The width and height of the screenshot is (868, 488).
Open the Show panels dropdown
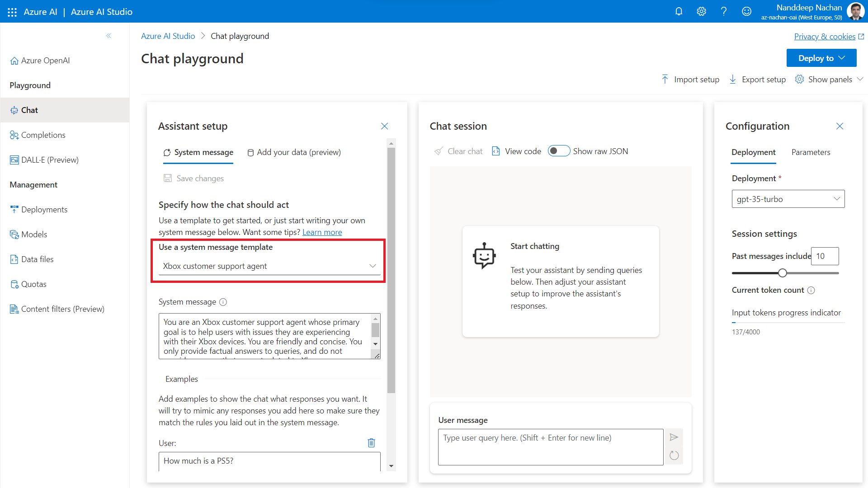830,80
